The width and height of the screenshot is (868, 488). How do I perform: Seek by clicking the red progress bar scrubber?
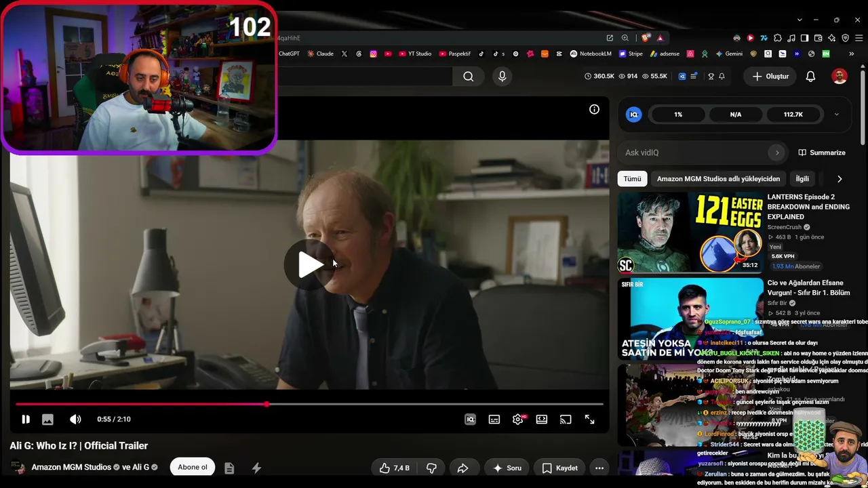click(x=267, y=404)
